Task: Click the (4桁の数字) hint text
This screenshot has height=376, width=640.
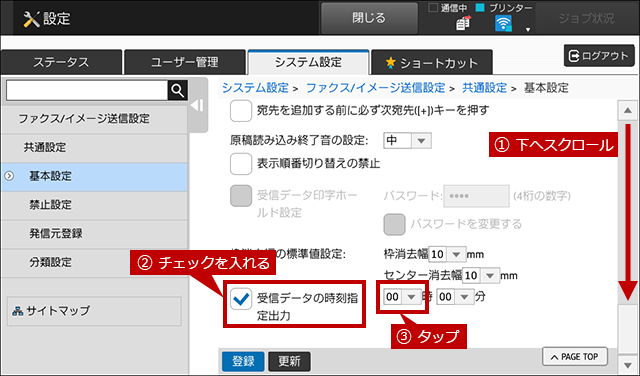Action: click(x=542, y=196)
